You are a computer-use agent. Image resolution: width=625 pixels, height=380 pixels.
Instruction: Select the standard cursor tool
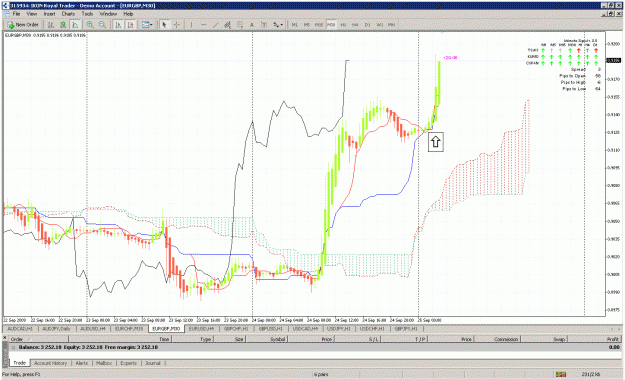coord(164,25)
